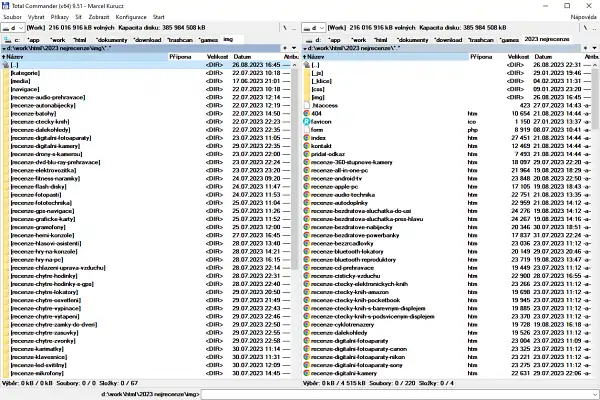Click right panel root directory backslash button
Image resolution: width=600 pixels, height=400 pixels.
[585, 28]
